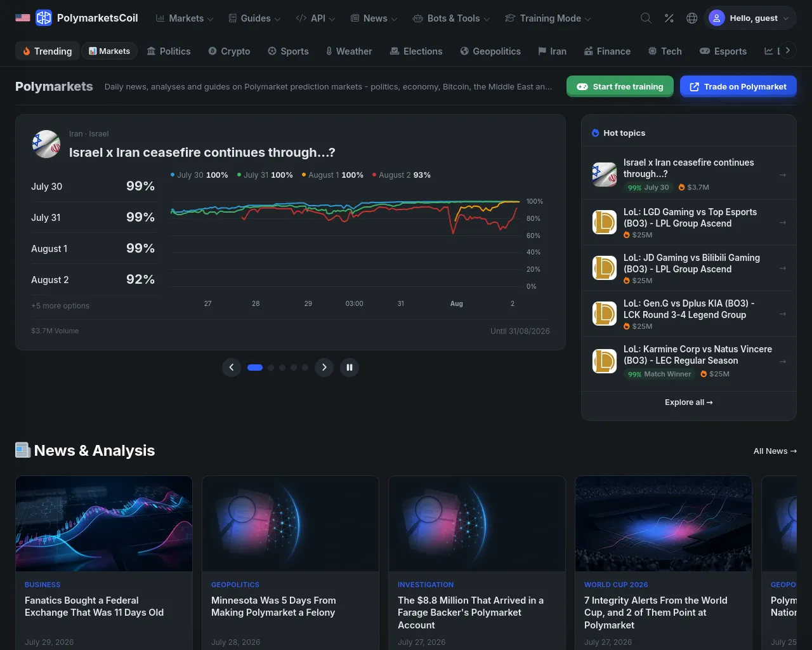This screenshot has width=812, height=650.
Task: Open the Iran category tab
Action: pyautogui.click(x=552, y=51)
